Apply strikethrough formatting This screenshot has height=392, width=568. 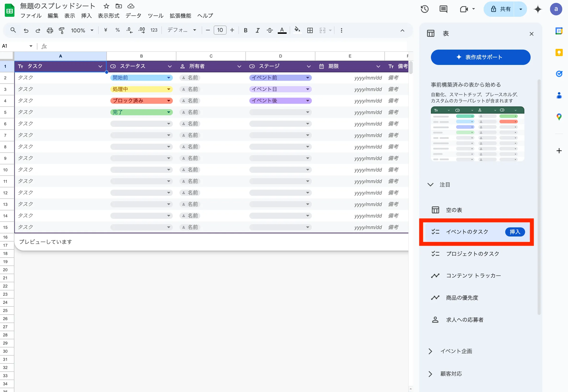270,30
